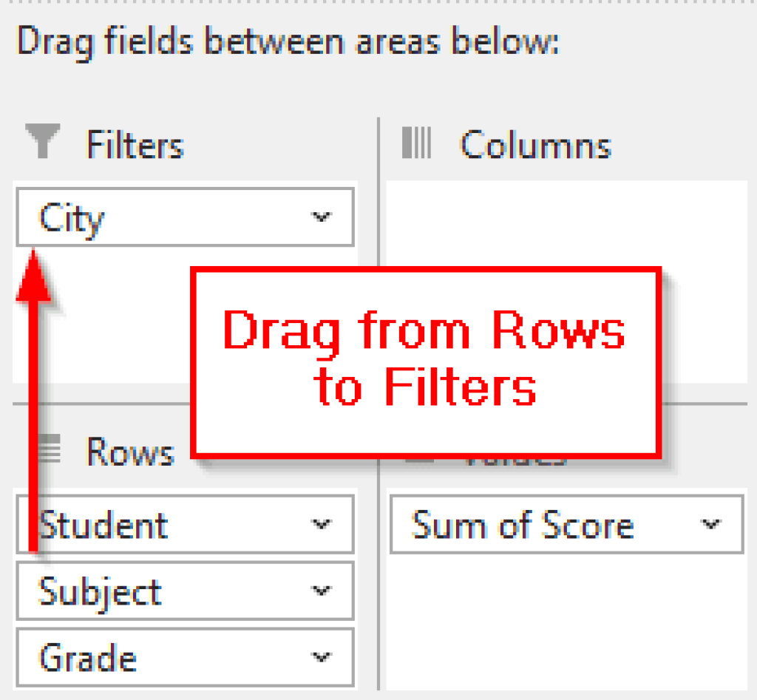The image size is (757, 700).
Task: Open the Subject field dropdown
Action: [321, 591]
